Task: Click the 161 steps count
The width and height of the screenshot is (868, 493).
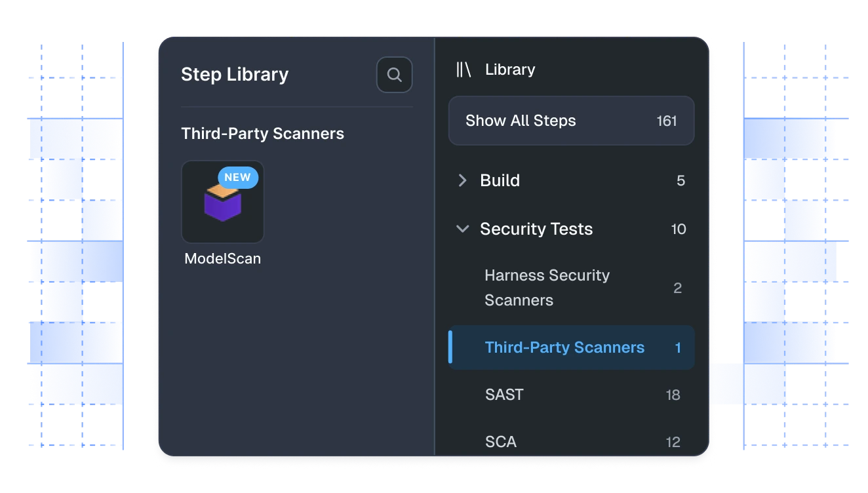Action: [x=667, y=121]
